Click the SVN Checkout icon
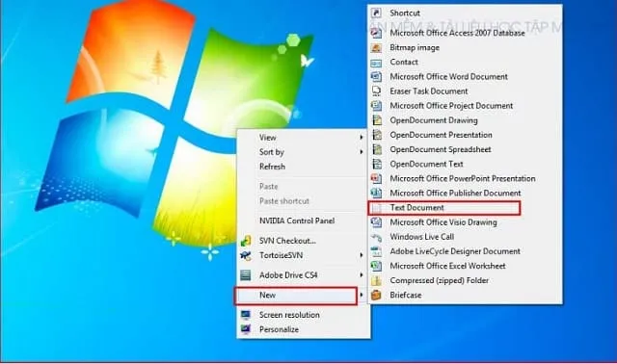Image resolution: width=617 pixels, height=364 pixels. coord(246,241)
